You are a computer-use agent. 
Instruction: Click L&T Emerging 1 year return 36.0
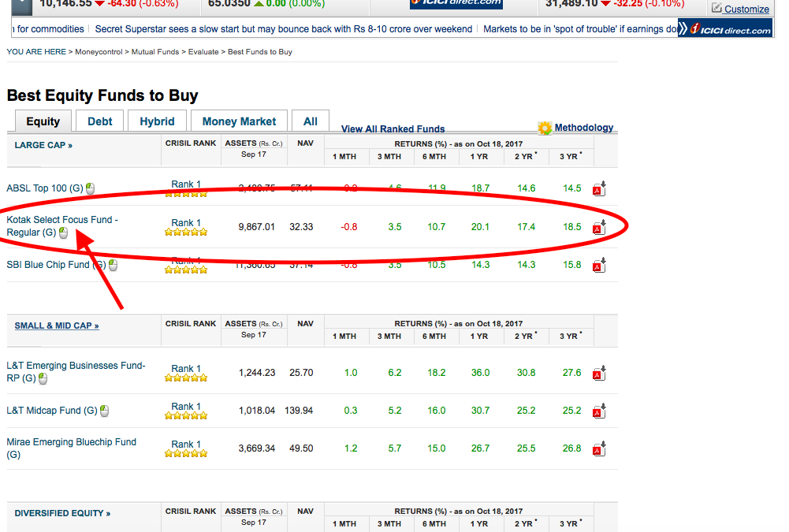pyautogui.click(x=480, y=373)
